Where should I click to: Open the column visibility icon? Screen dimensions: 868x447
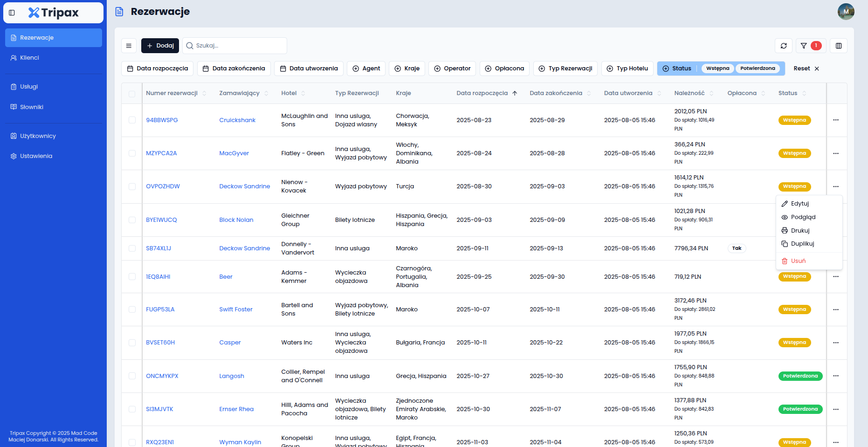tap(839, 46)
